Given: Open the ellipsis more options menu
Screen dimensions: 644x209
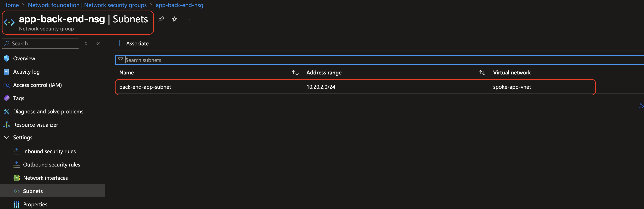Looking at the screenshot, I should coord(188,19).
